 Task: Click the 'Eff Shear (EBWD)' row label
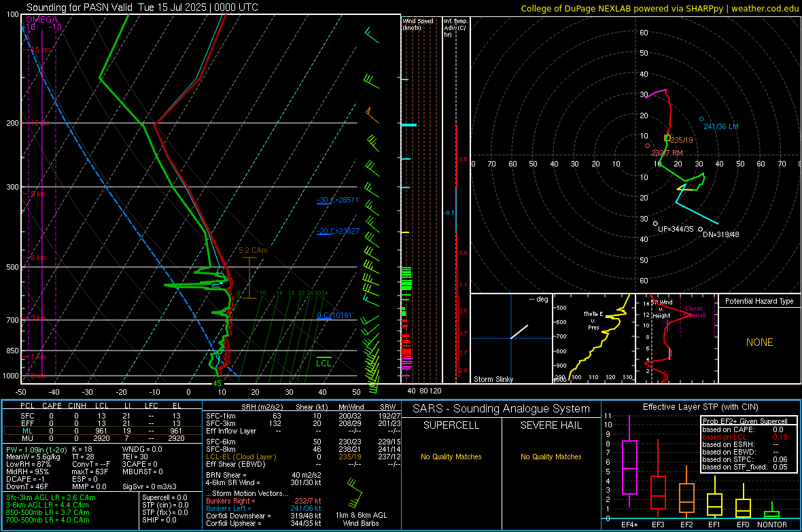[235, 464]
